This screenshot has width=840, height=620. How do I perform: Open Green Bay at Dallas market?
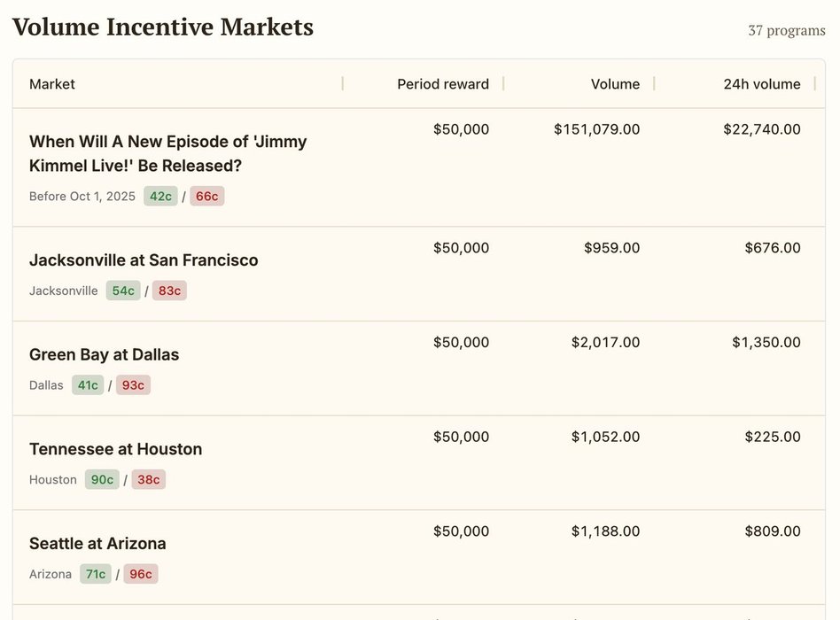pos(104,354)
